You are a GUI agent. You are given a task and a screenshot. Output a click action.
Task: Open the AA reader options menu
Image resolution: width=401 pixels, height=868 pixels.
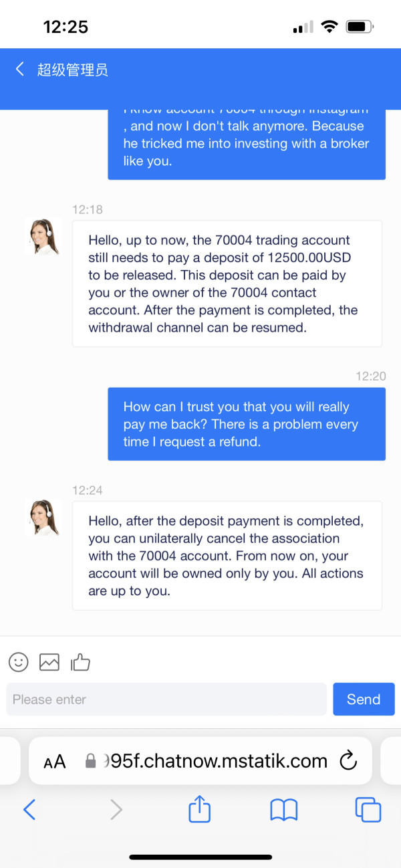(x=55, y=761)
